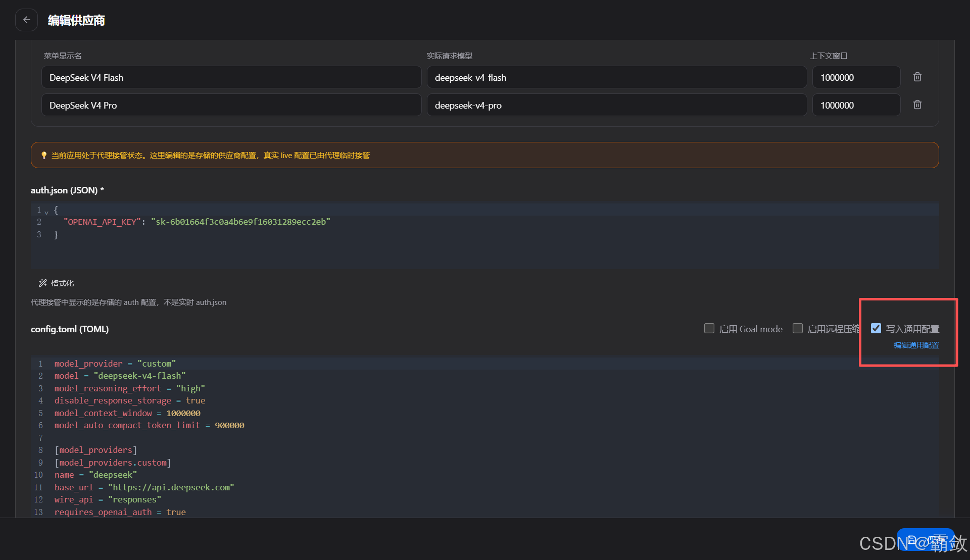
Task: Click the OPENAI_API_KEY line in auth.json editor
Action: [197, 222]
